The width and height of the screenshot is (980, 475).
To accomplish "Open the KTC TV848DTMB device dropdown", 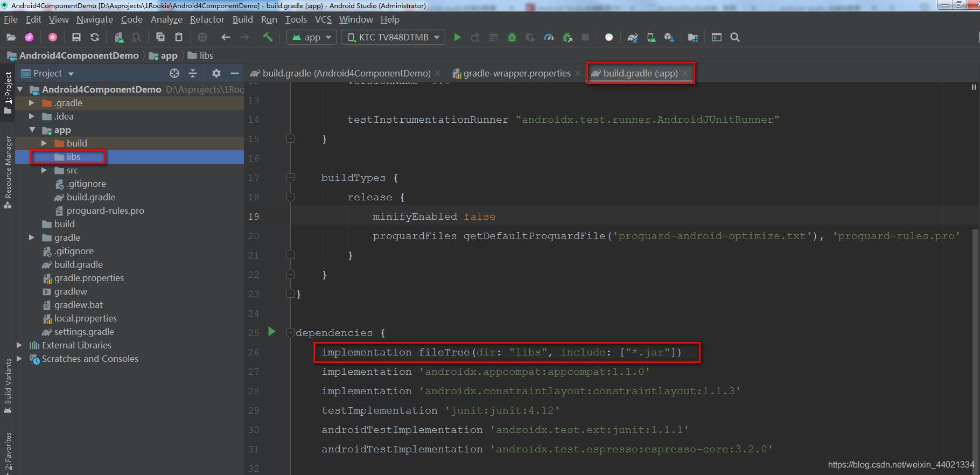I will tap(394, 37).
